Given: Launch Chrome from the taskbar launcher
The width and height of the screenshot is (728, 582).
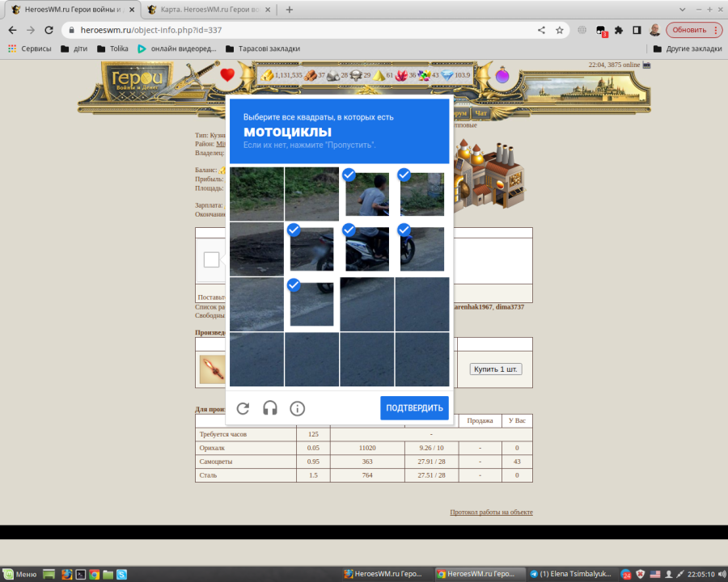Looking at the screenshot, I should click(x=95, y=575).
